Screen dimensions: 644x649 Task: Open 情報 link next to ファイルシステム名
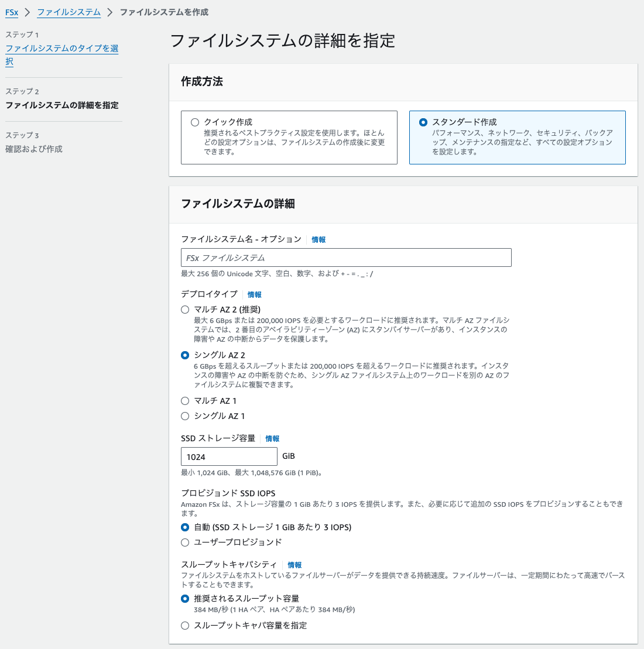pyautogui.click(x=318, y=239)
